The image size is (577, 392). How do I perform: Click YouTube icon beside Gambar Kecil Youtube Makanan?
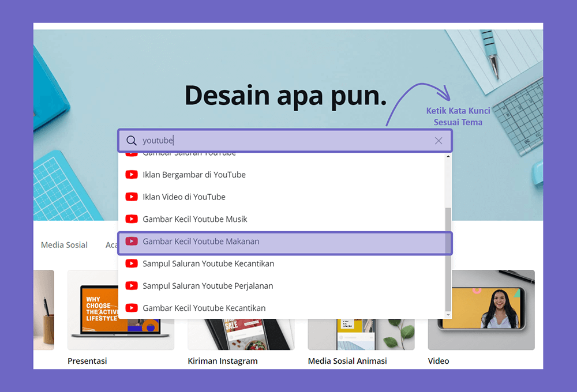pos(132,241)
